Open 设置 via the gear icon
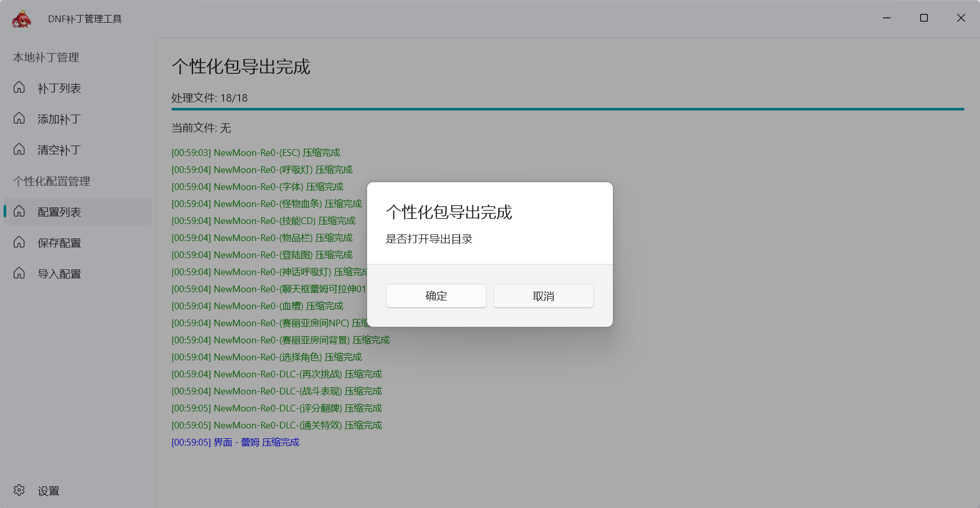This screenshot has width=980, height=508. coord(19,490)
